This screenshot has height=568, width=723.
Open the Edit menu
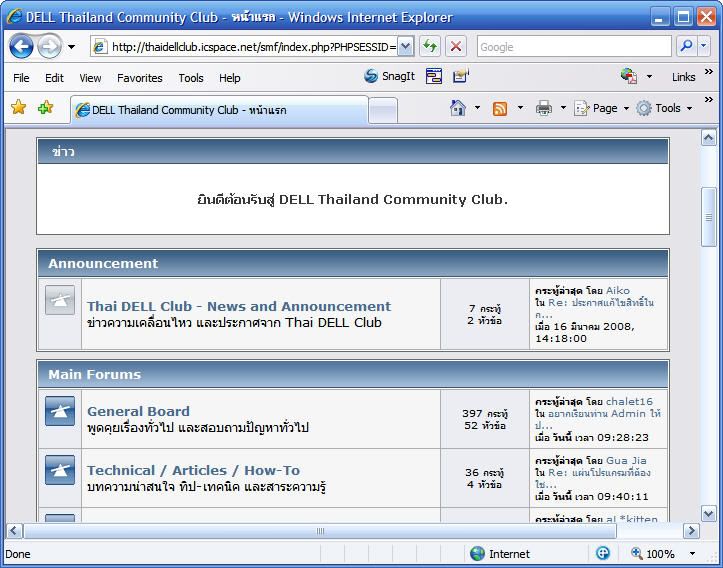tap(54, 78)
